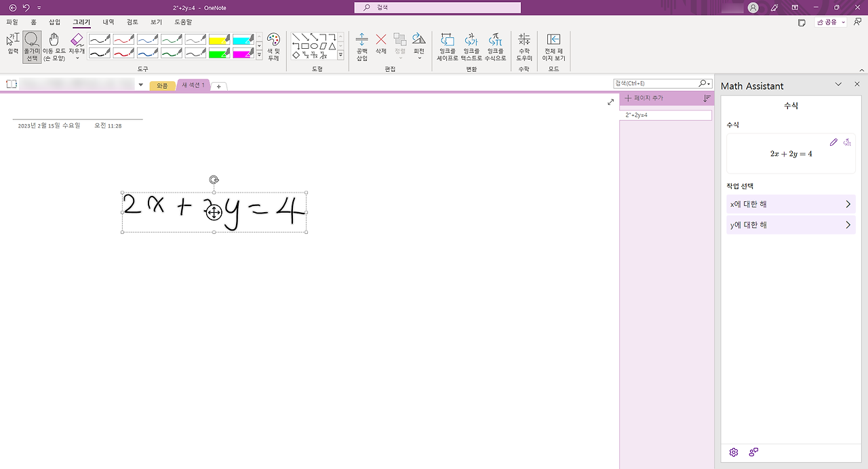This screenshot has width=868, height=469.
Task: Toggle 전체 페이지 보기 full page view
Action: pyautogui.click(x=553, y=46)
